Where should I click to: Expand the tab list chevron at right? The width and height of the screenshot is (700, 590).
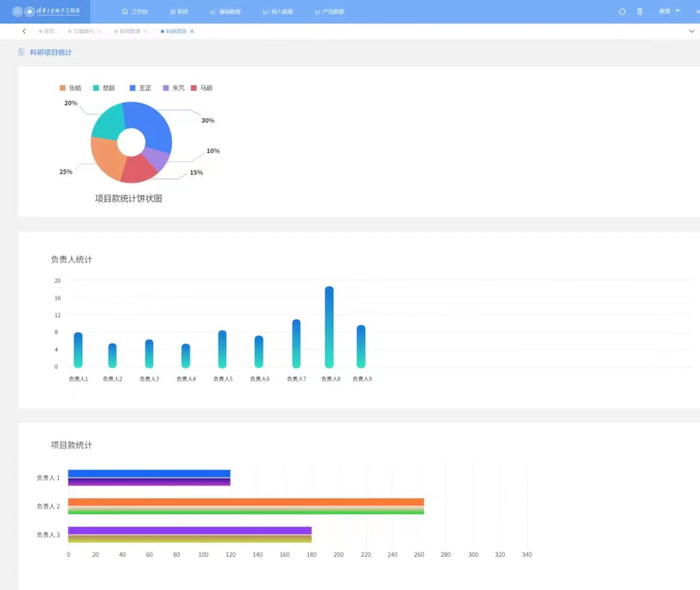click(x=692, y=31)
